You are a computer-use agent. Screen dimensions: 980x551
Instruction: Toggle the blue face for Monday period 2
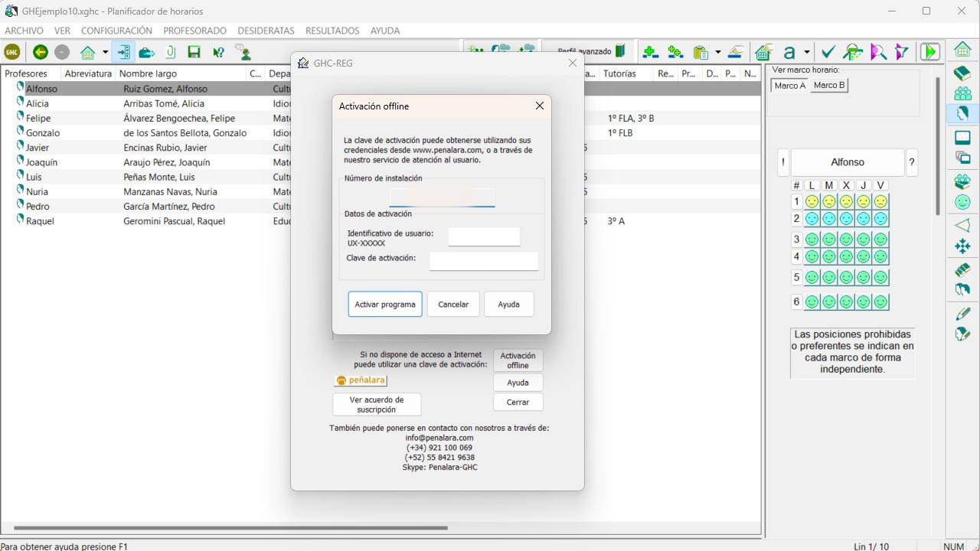812,219
